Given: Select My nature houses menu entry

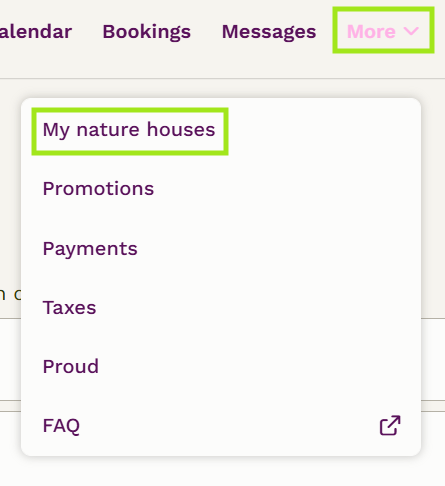Looking at the screenshot, I should point(130,131).
